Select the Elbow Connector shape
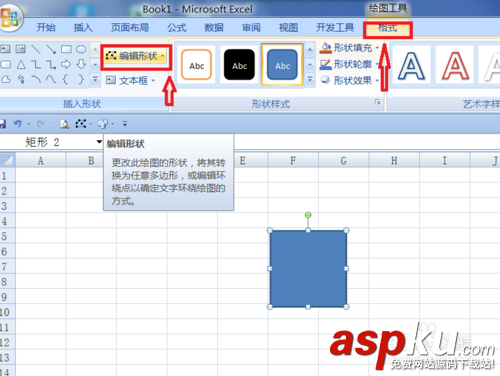The image size is (500, 376). pos(36,64)
